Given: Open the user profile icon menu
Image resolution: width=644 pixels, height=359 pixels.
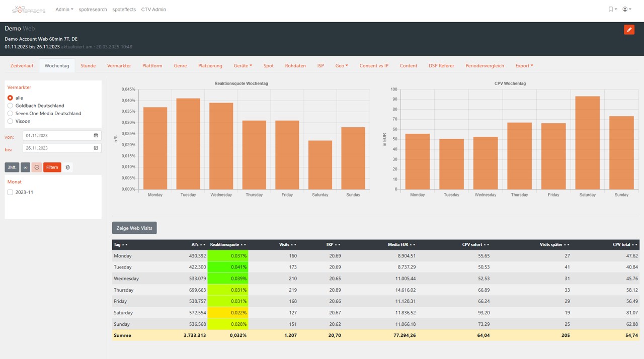Looking at the screenshot, I should pos(626,10).
